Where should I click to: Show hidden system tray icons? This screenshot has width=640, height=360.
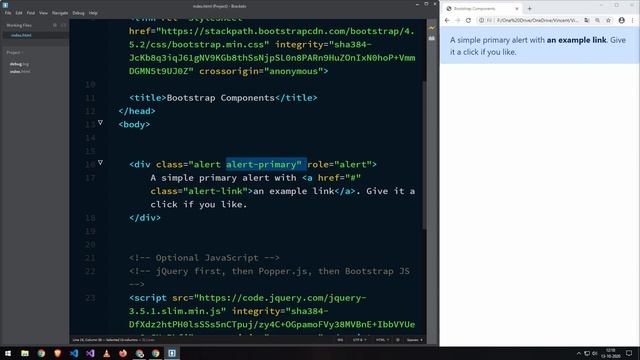[578, 353]
